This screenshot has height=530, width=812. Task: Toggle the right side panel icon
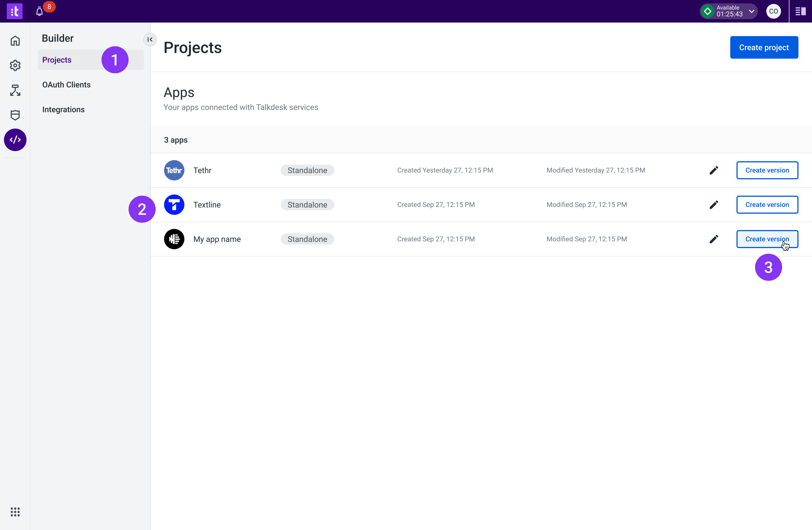pos(800,11)
